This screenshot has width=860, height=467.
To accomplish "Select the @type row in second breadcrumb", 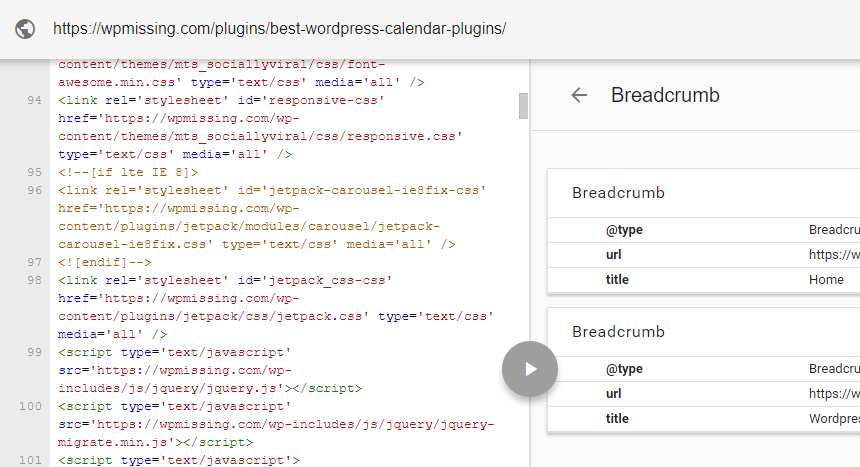I will tap(704, 369).
